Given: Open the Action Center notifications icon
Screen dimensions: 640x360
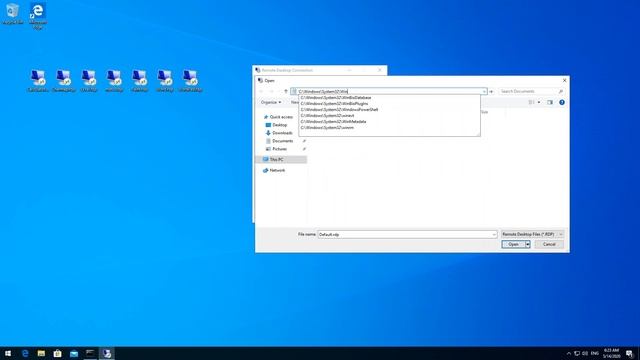Looking at the screenshot, I should pos(629,353).
